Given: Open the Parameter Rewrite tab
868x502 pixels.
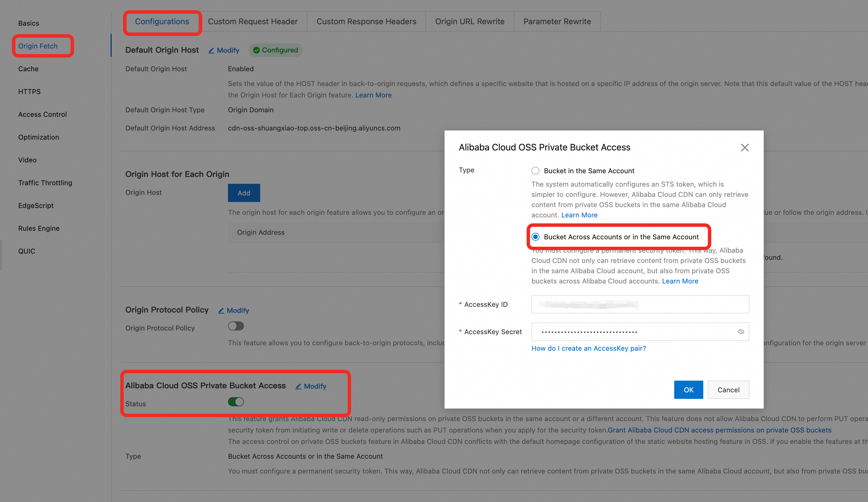Looking at the screenshot, I should (x=557, y=22).
